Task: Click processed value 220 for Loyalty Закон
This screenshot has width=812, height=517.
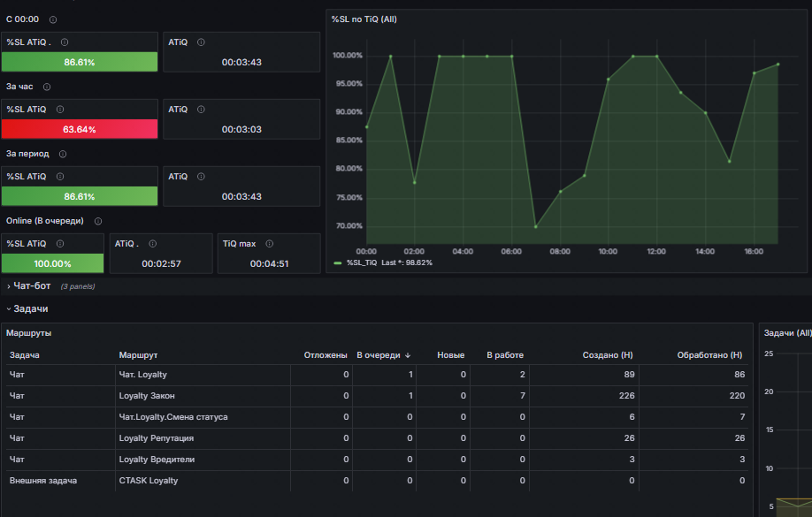Action: (x=737, y=396)
